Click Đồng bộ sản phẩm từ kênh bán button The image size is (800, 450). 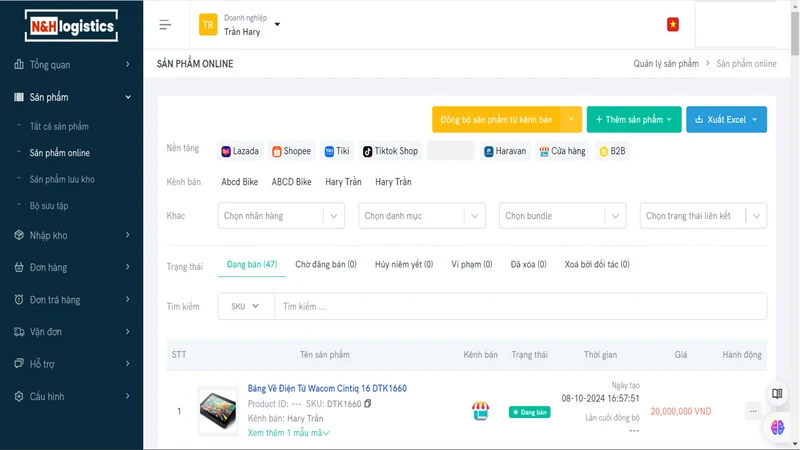496,119
